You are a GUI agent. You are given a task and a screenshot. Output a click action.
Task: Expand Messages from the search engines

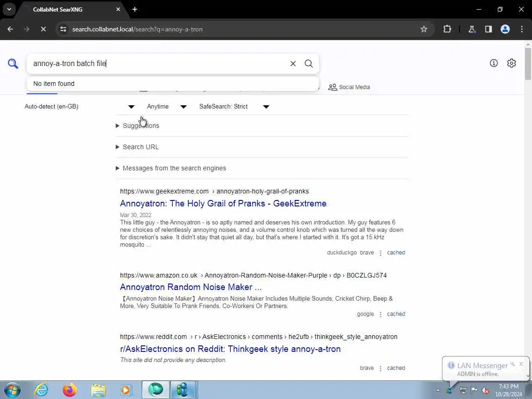[x=171, y=168]
